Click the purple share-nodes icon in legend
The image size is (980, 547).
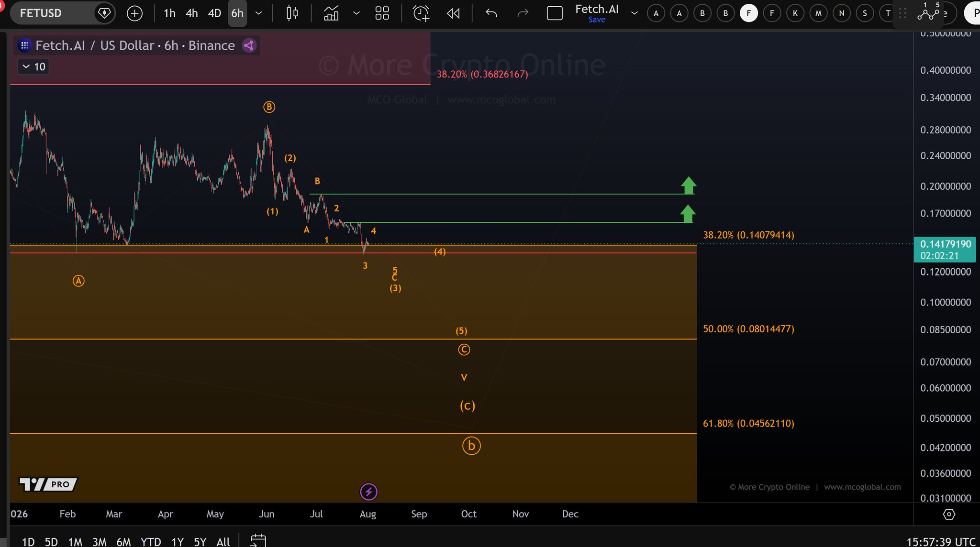click(249, 45)
